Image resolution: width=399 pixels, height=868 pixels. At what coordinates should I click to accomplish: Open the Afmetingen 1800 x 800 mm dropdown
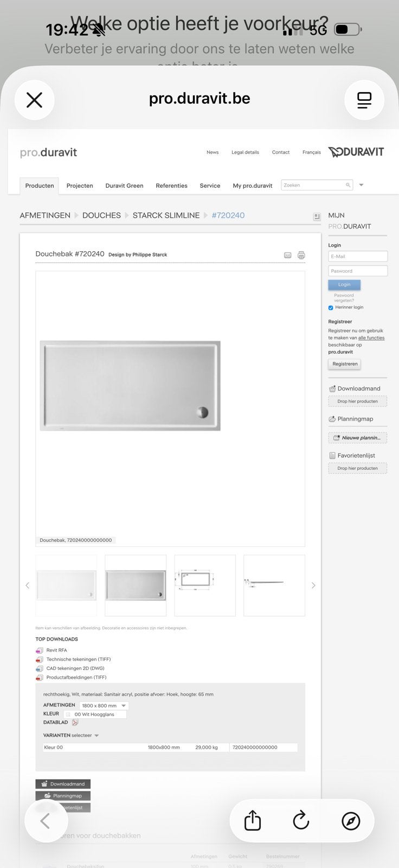(x=104, y=705)
